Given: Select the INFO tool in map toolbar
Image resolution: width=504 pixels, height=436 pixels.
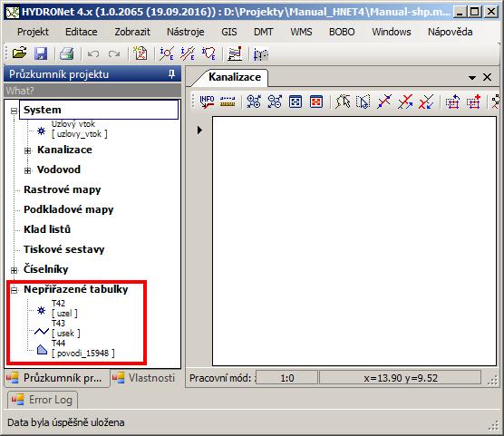Looking at the screenshot, I should tap(207, 102).
